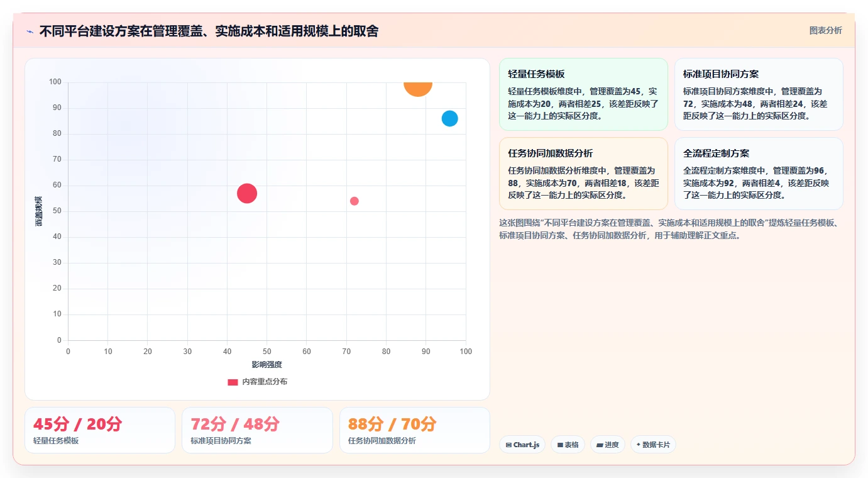
Task: Click the 图表分析 label in header
Action: [825, 30]
